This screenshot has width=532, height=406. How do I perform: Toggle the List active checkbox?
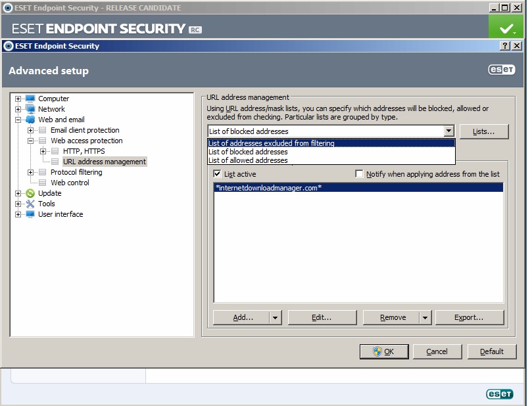217,174
